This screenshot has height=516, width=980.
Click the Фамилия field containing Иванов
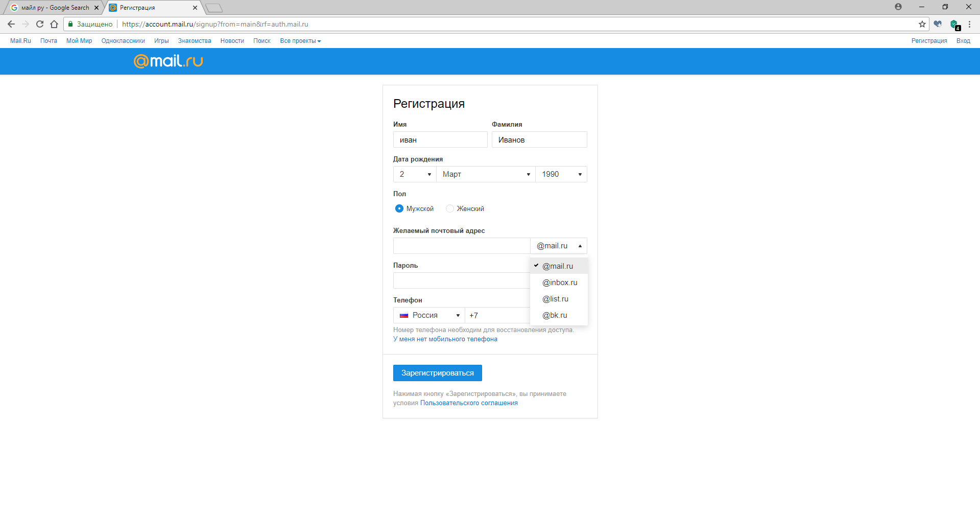click(x=539, y=139)
